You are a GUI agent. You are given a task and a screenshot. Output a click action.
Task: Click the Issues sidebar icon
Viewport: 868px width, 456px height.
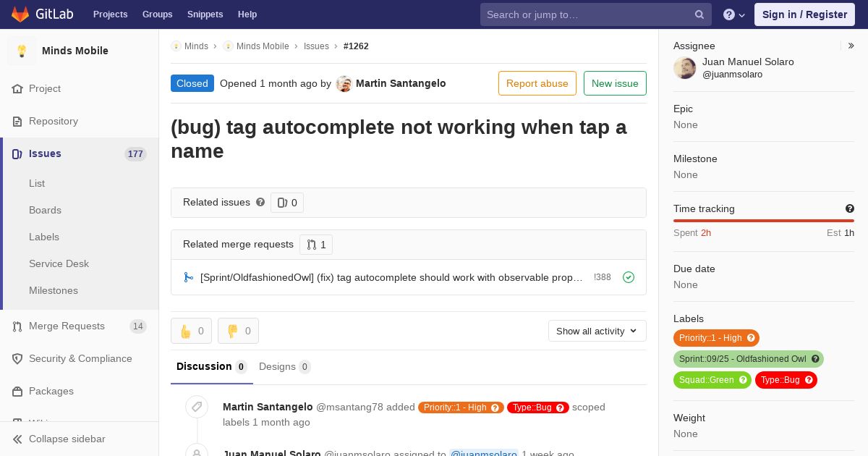point(17,153)
